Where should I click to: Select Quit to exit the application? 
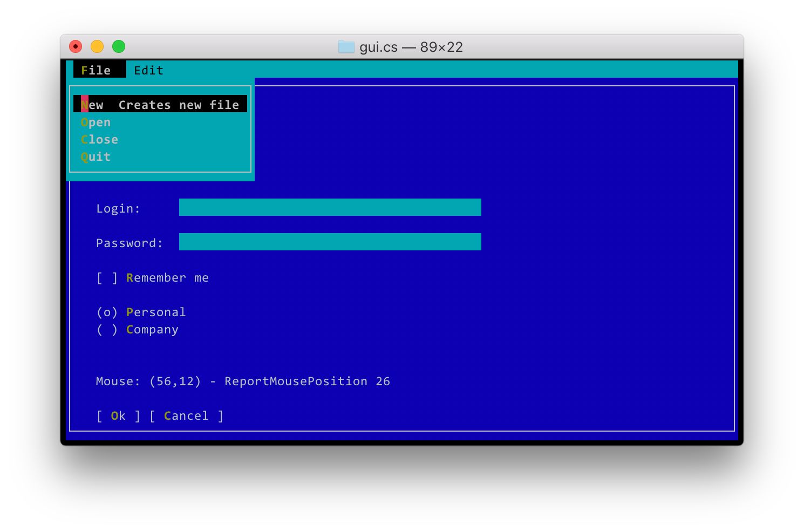coord(96,156)
